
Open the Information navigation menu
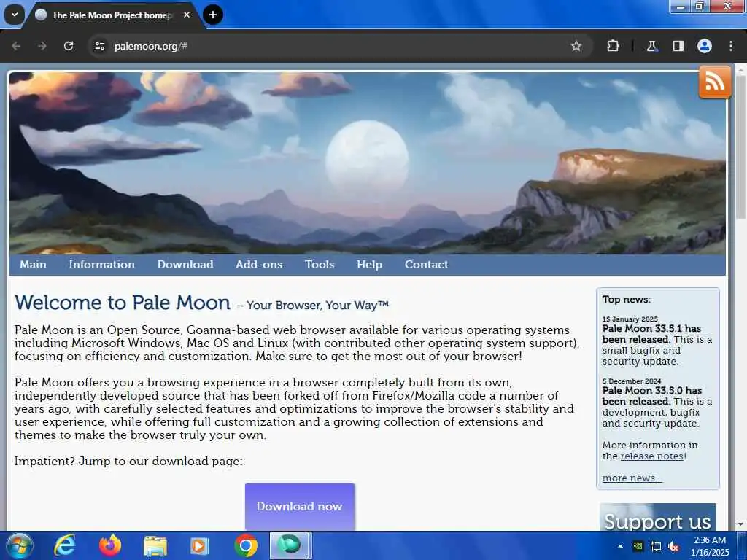click(102, 264)
